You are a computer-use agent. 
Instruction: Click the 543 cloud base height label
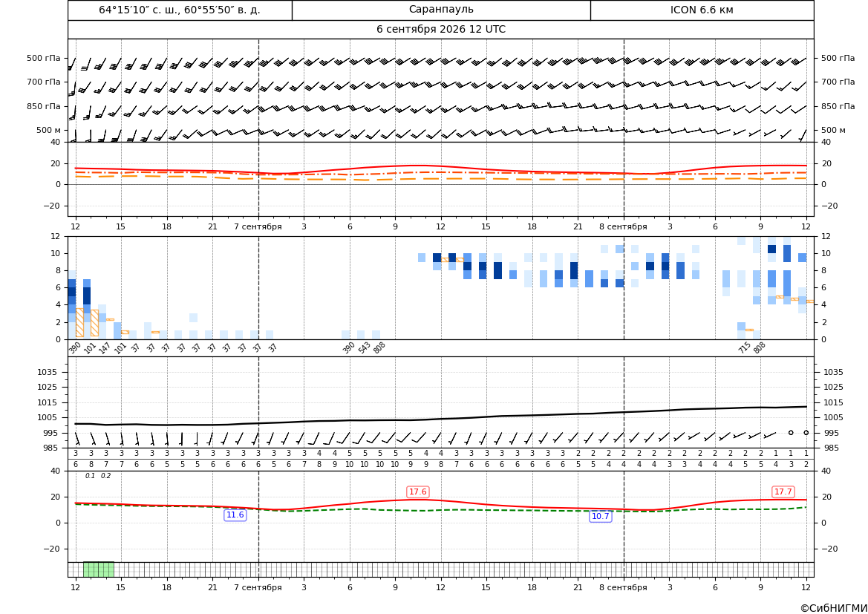pyautogui.click(x=364, y=347)
